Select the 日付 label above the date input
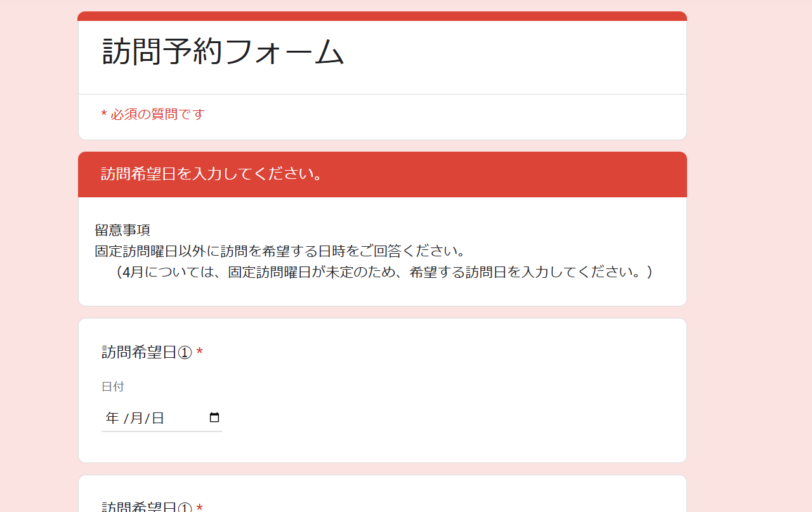The width and height of the screenshot is (812, 512). (112, 387)
